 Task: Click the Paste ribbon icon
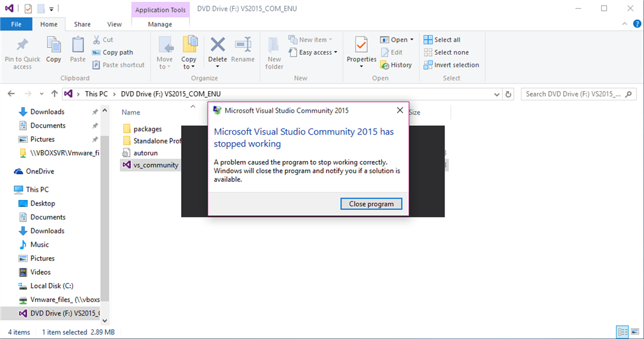pyautogui.click(x=77, y=45)
